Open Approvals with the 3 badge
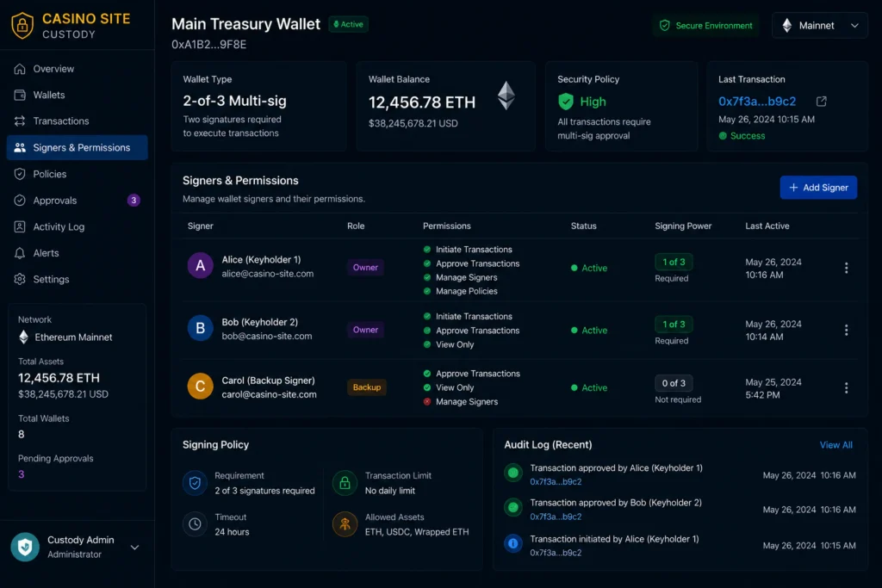Screen dimensions: 882x588 click(77, 200)
